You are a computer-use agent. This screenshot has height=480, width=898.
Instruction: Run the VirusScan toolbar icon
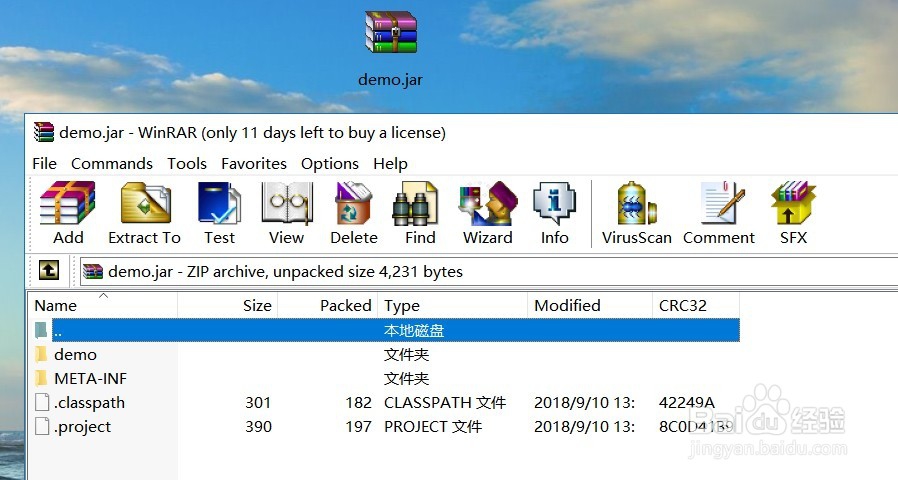636,203
